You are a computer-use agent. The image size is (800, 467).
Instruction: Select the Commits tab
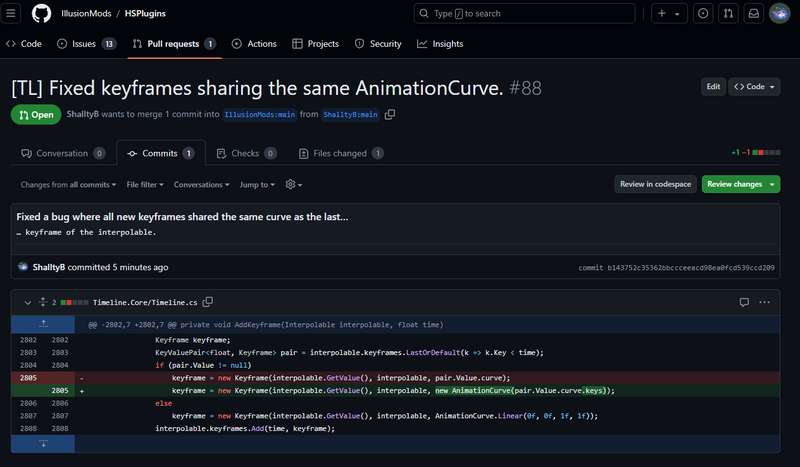pos(161,153)
